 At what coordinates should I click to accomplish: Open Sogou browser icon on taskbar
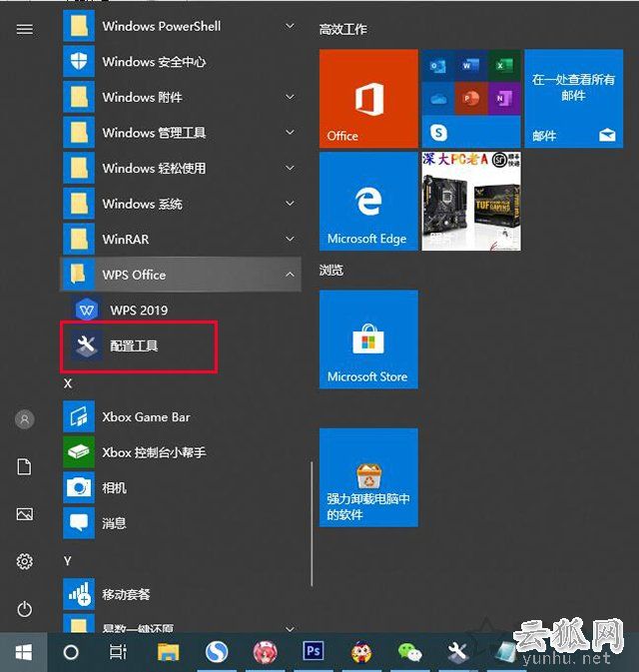tap(217, 652)
